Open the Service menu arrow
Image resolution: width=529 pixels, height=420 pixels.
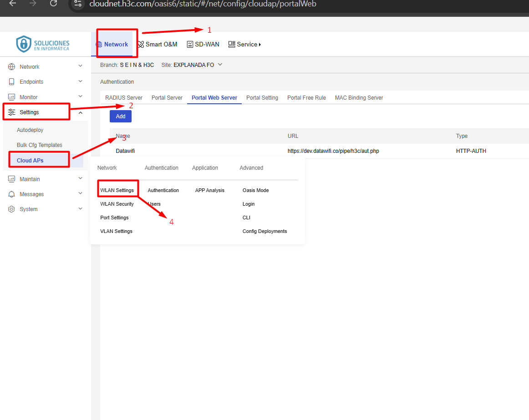260,45
